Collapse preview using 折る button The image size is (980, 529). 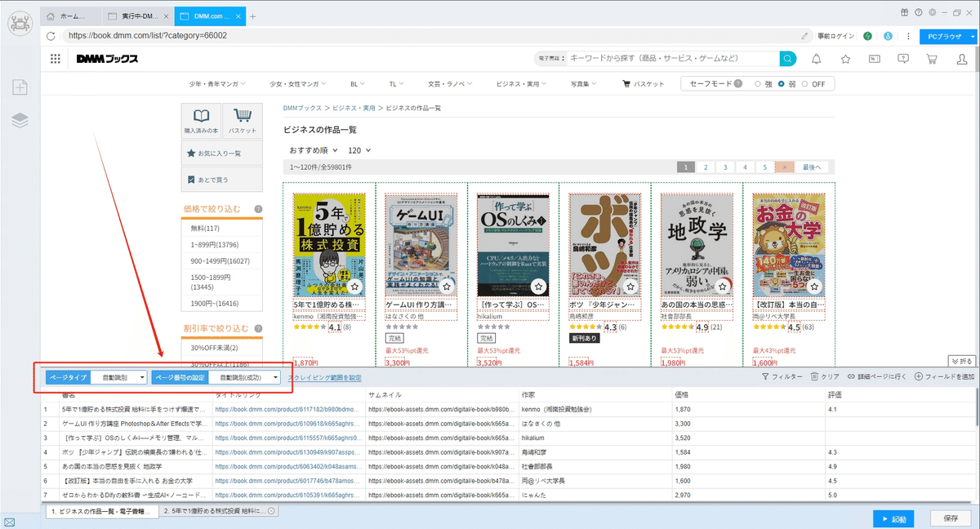[962, 361]
